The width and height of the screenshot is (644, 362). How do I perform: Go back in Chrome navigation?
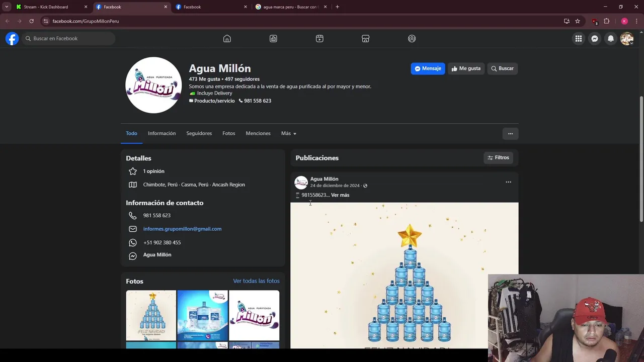click(8, 21)
